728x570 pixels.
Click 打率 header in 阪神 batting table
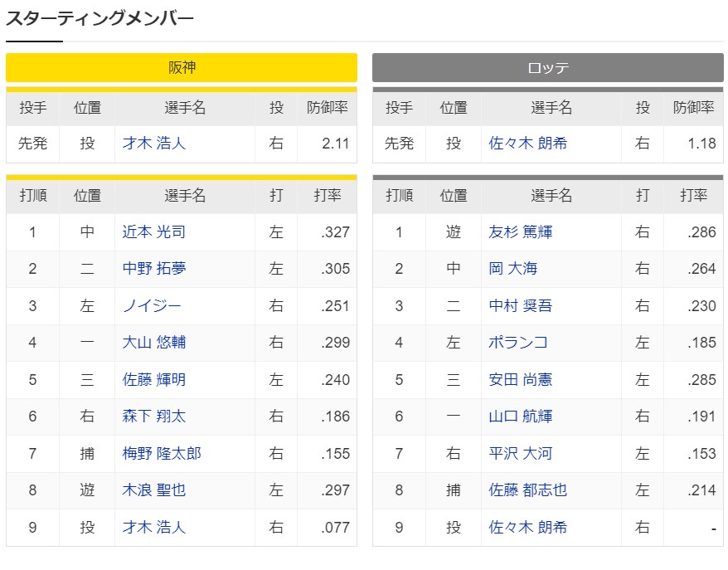point(328,196)
